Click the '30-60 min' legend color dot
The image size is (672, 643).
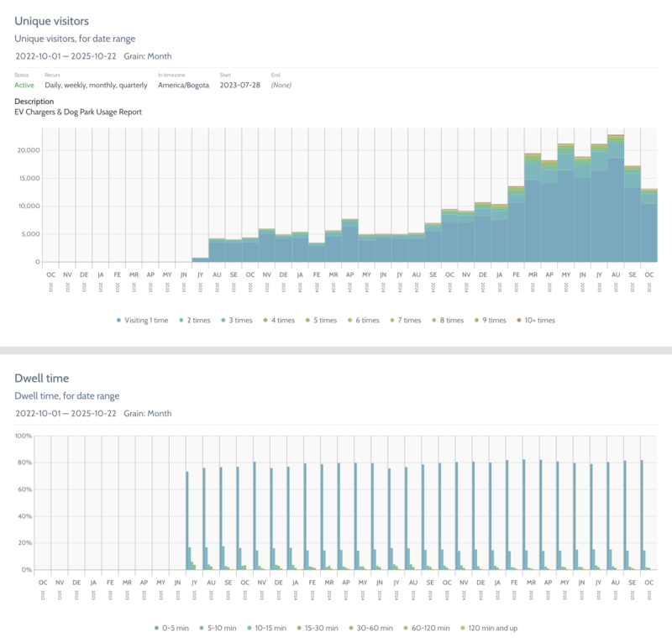coord(353,627)
